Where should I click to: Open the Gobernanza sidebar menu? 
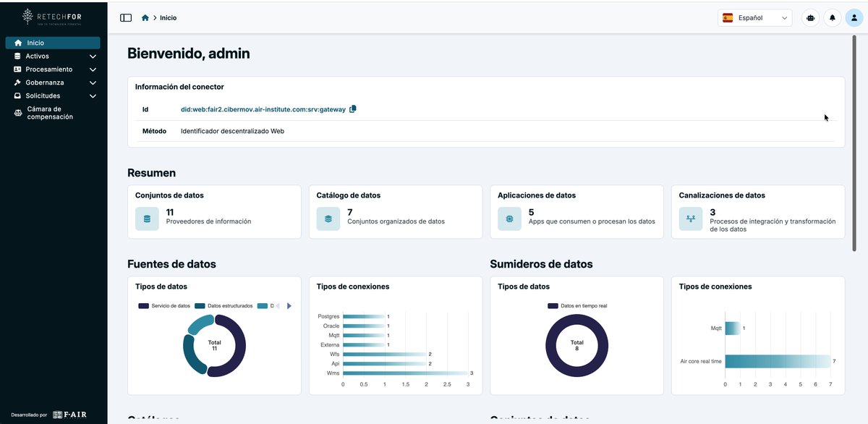tap(53, 82)
